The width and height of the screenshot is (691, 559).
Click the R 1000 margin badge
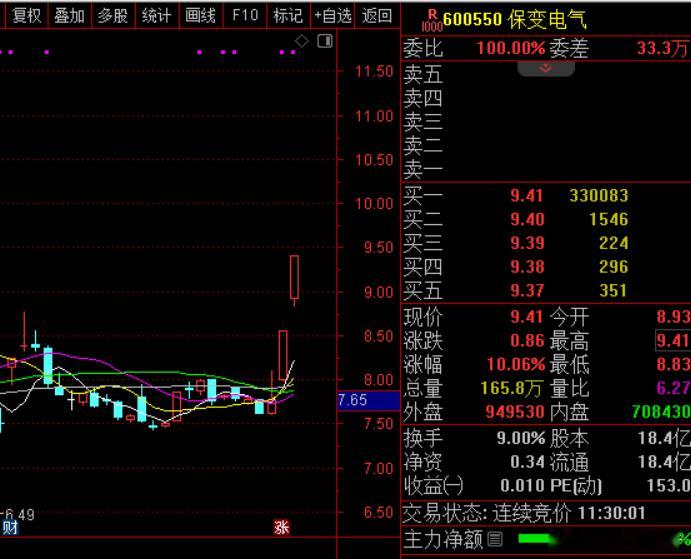[431, 21]
